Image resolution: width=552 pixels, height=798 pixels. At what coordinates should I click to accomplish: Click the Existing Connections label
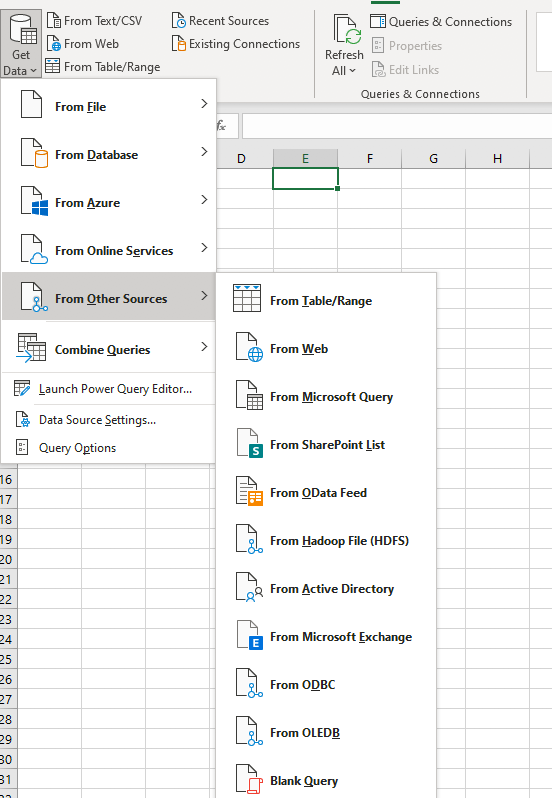tap(244, 44)
